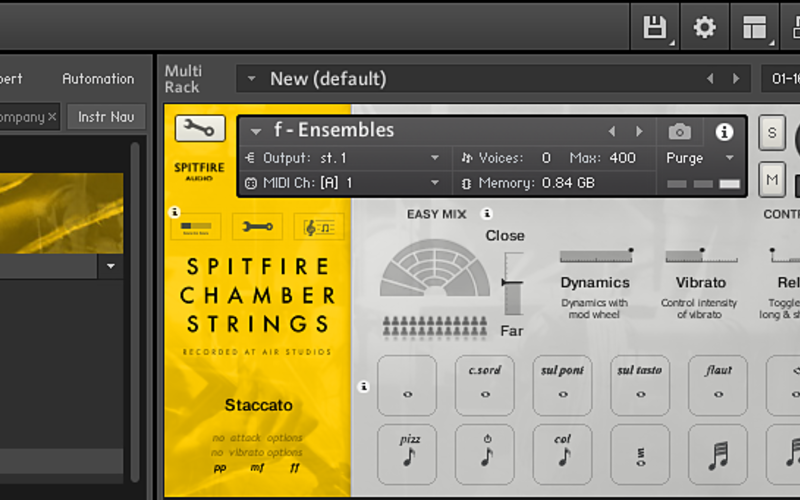Viewport: 800px width, 500px height.
Task: Mute the instrument with M button
Action: pyautogui.click(x=772, y=179)
